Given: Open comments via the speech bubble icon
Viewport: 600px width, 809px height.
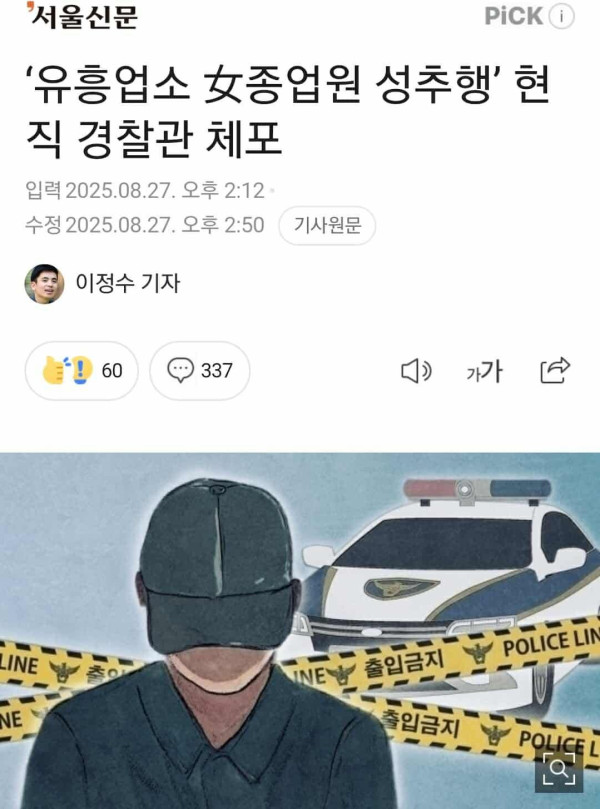Looking at the screenshot, I should [181, 370].
